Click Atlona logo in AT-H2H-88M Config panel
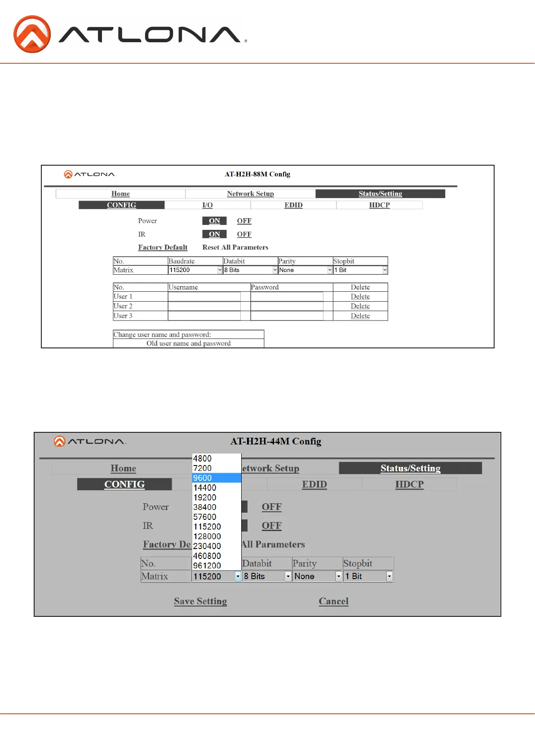The width and height of the screenshot is (535, 756). point(90,174)
